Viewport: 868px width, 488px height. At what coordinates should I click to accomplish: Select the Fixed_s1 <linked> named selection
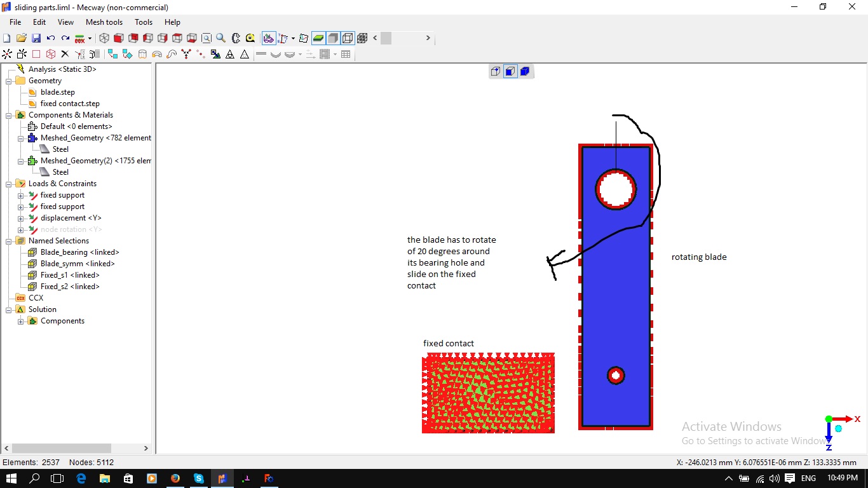pyautogui.click(x=70, y=275)
